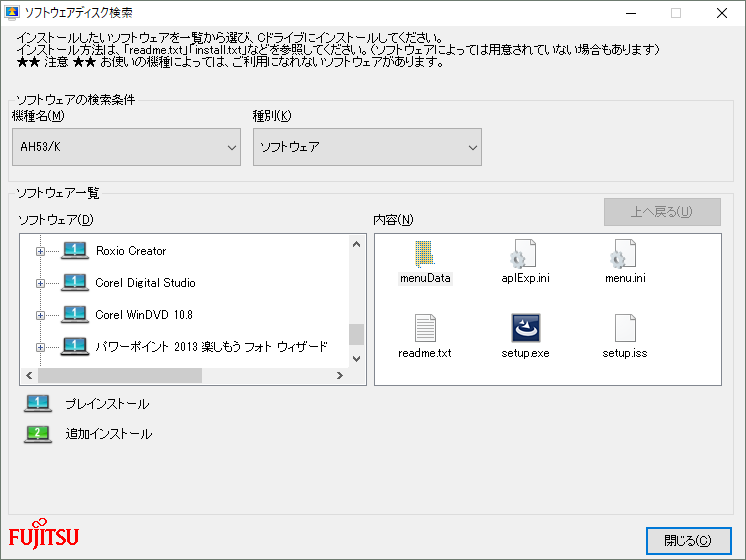The image size is (746, 560).
Task: Minimize the ソフトウェアディスク検索 window
Action: coord(631,13)
